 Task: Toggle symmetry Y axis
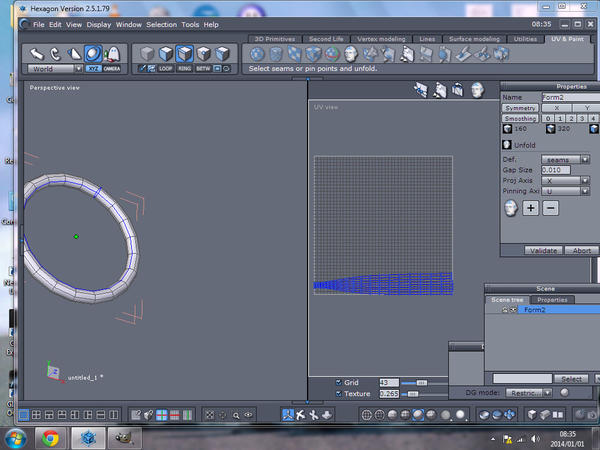[587, 108]
